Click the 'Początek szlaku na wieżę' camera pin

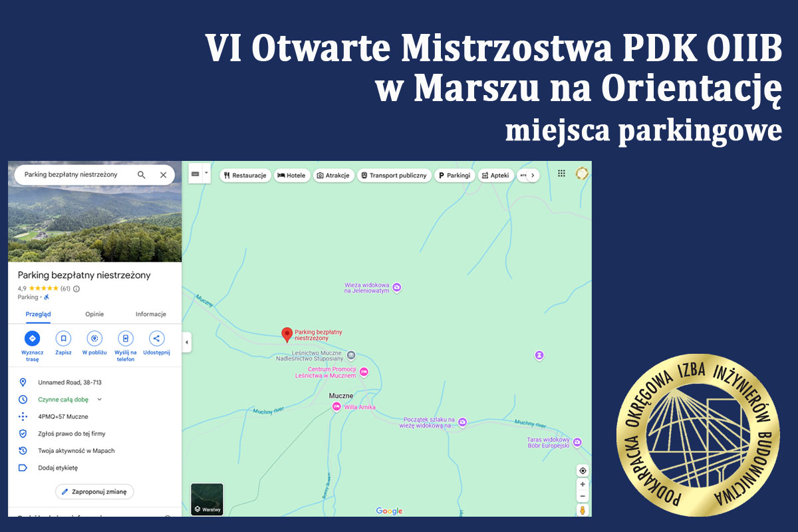click(x=462, y=422)
